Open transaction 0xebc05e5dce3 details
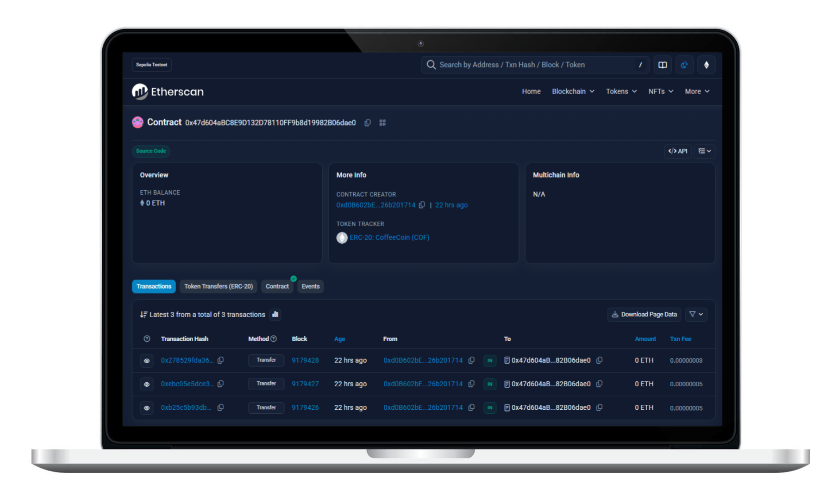The width and height of the screenshot is (839, 504). pos(187,384)
